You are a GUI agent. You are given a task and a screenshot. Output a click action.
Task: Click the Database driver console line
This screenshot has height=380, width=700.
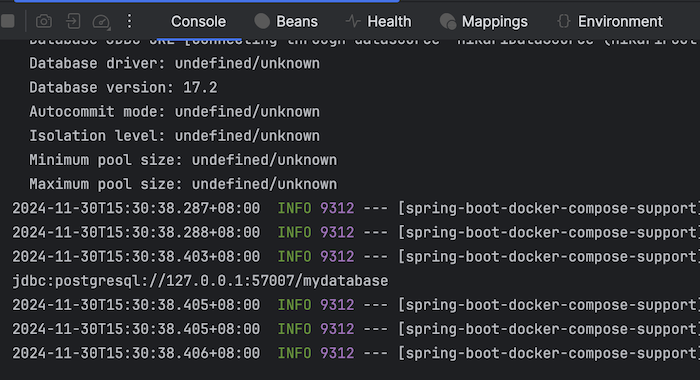click(x=175, y=63)
